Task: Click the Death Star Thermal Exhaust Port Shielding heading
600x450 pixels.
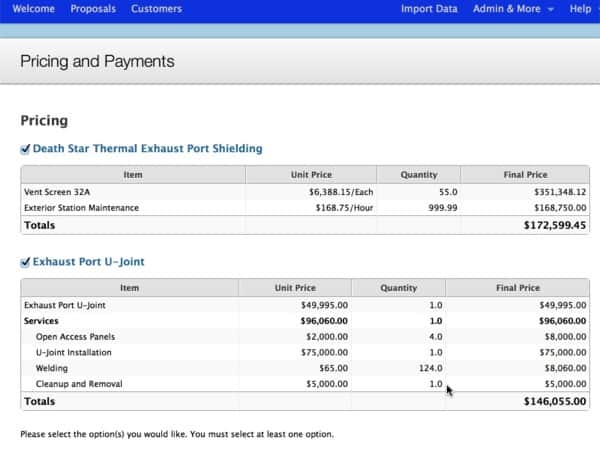Action: point(148,148)
